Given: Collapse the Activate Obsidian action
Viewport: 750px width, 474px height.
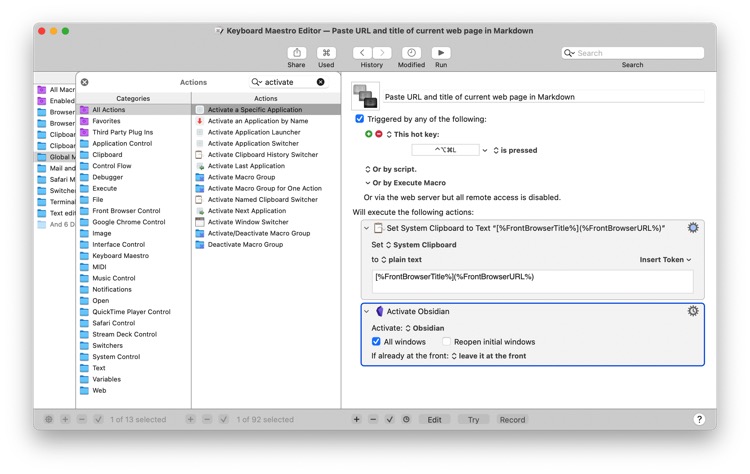Looking at the screenshot, I should tap(366, 311).
